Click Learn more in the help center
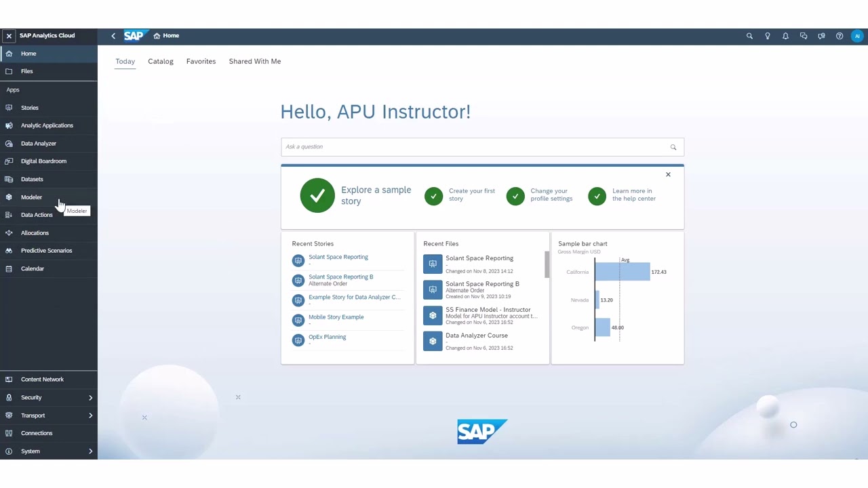 pos(622,195)
